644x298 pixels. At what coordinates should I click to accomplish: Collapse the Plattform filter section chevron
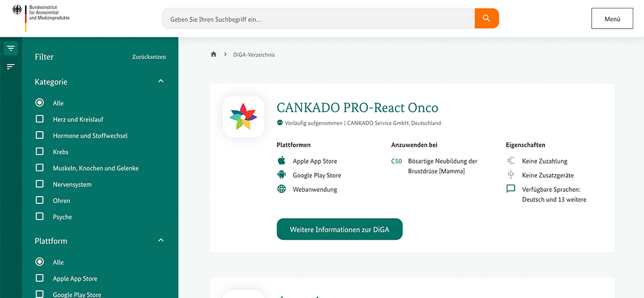[x=161, y=240]
